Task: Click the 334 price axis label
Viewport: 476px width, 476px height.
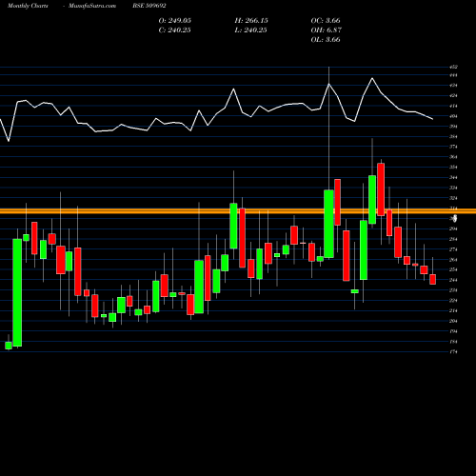Action: [453, 188]
